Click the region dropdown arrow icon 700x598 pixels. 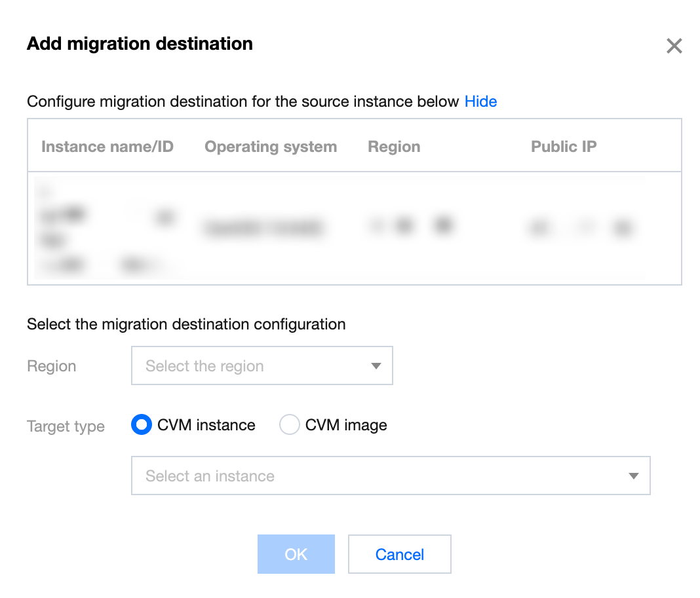(x=376, y=365)
